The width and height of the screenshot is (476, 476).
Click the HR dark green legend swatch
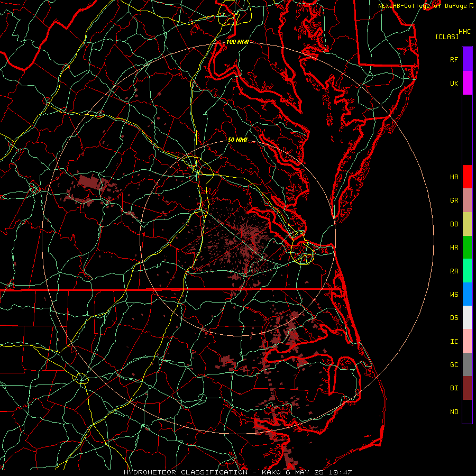[x=467, y=247]
